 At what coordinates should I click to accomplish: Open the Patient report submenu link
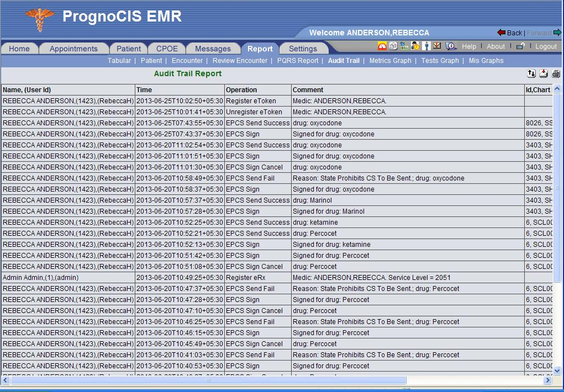click(x=151, y=60)
